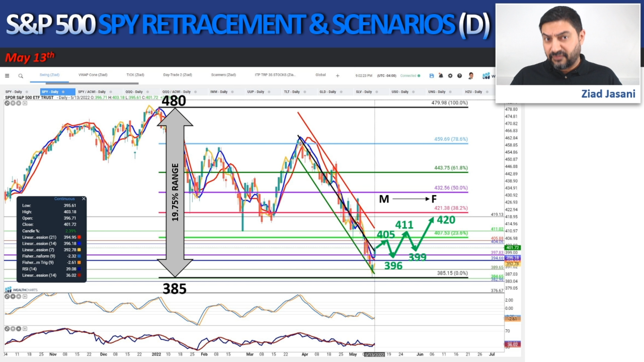Click the plus icon on the Fisher Transform pane
The image size is (644, 362).
[25, 296]
